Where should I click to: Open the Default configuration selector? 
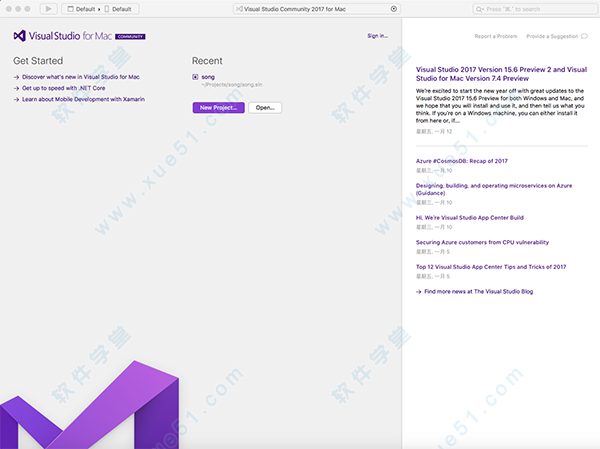pos(82,9)
